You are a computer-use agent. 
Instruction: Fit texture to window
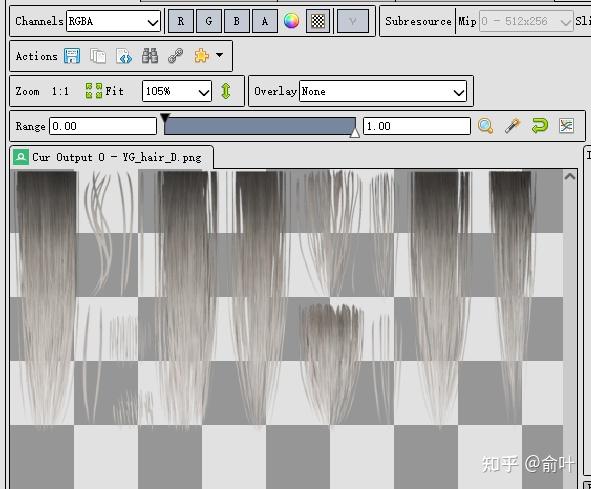[x=104, y=91]
